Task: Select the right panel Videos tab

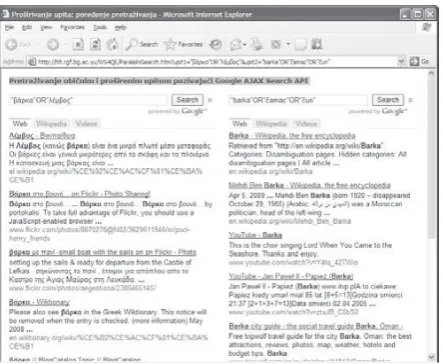Action: click(x=306, y=124)
